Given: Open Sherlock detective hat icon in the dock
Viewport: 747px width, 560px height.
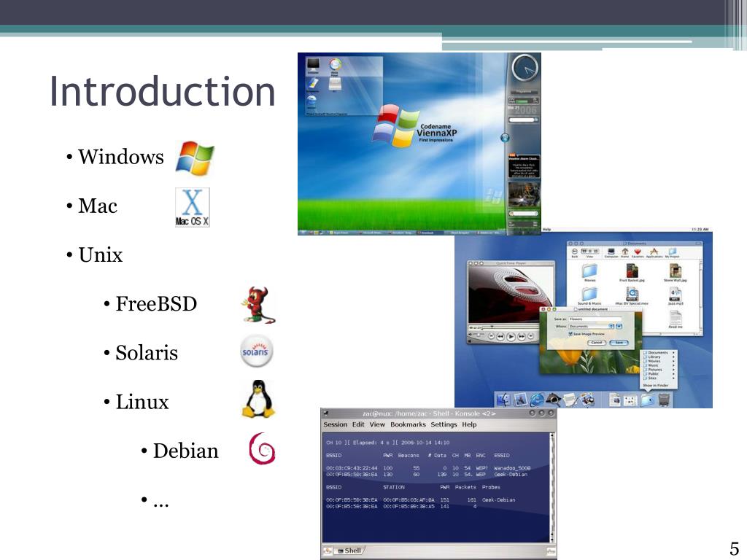Looking at the screenshot, I should [x=553, y=400].
